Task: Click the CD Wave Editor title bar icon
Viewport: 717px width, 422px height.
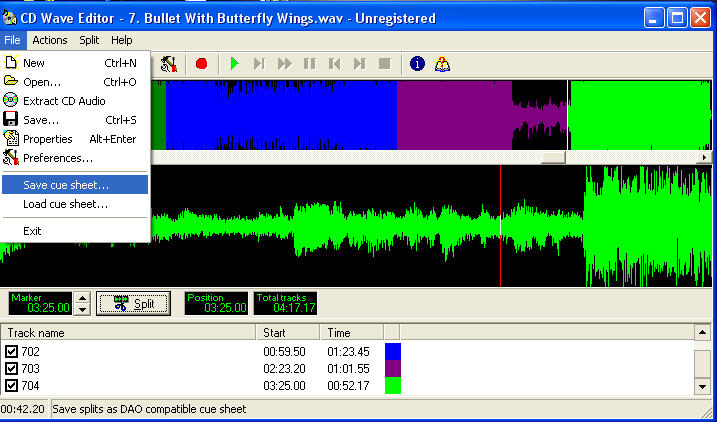Action: (9, 18)
